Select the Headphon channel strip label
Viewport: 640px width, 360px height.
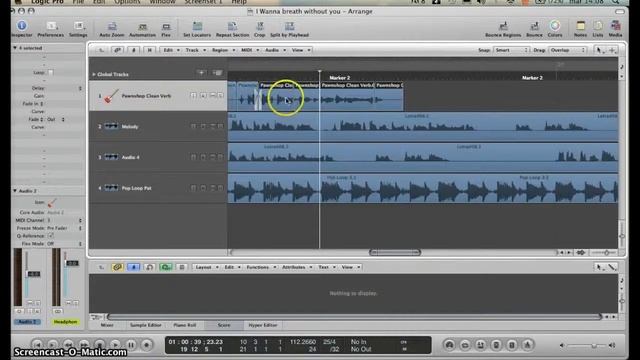pos(65,322)
